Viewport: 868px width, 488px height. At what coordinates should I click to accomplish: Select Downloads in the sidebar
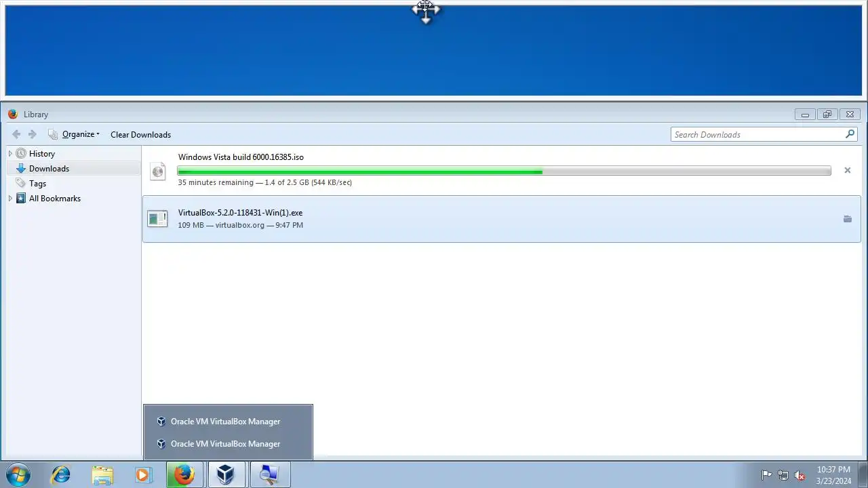point(49,169)
